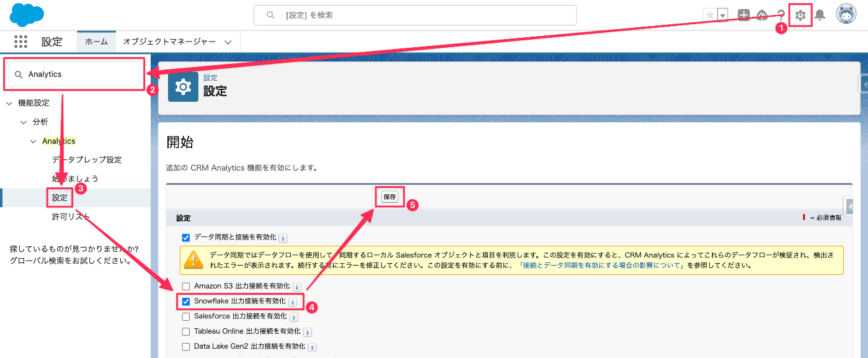Screen dimensions: 868x358
Task: Uncheck Snowflake 出力接続を有効化
Action: (186, 302)
